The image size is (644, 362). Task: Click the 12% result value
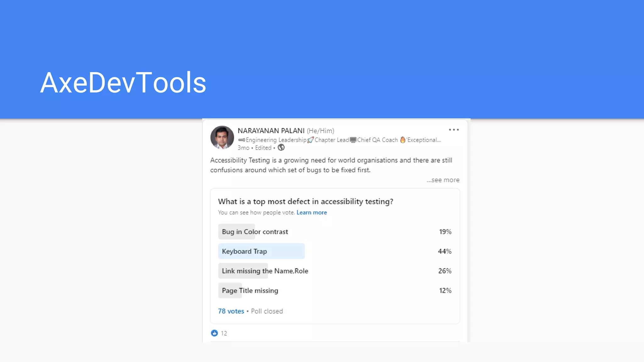pyautogui.click(x=445, y=290)
